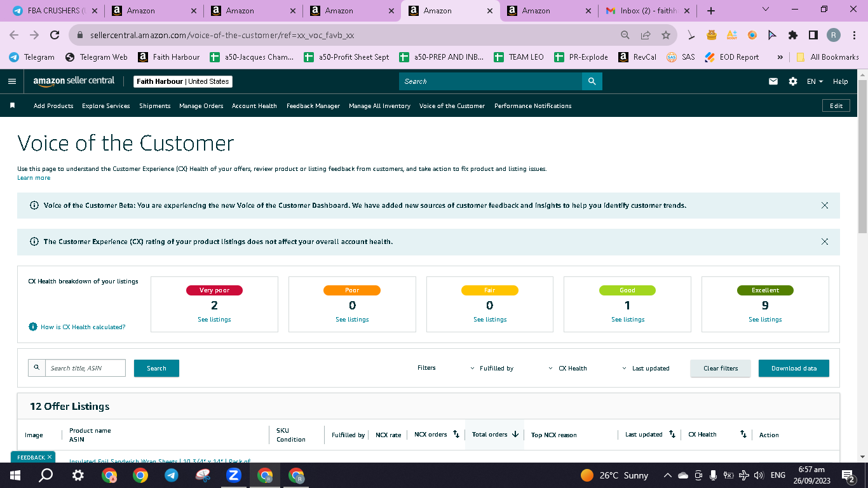Sort listings by NCX orders
Screen dimensions: 868x488
[x=456, y=435]
